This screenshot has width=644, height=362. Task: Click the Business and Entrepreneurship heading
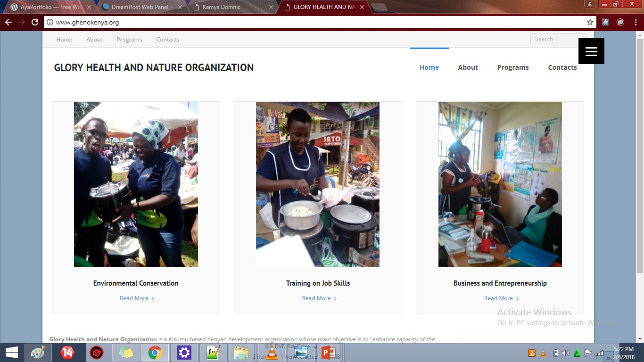coord(500,283)
